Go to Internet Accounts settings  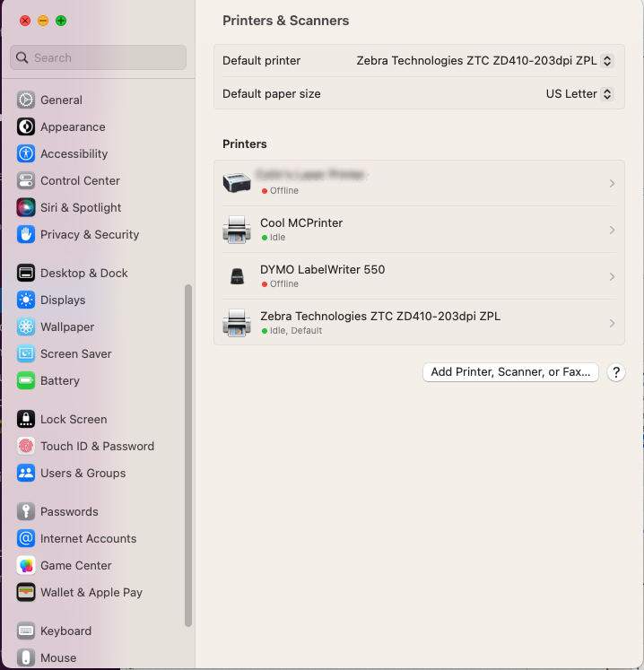88,539
